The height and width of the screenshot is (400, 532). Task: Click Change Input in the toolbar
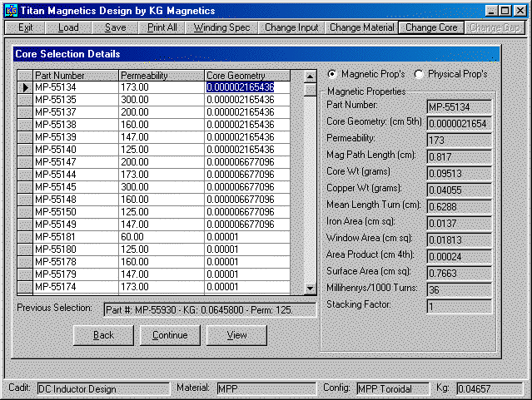(x=291, y=27)
